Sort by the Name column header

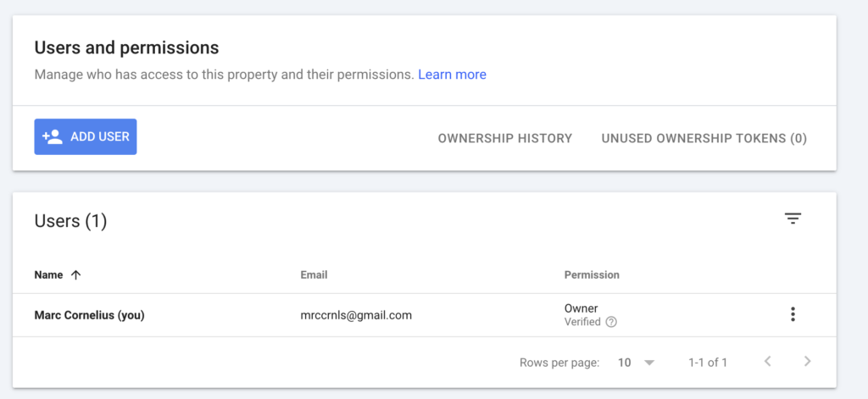coord(48,274)
